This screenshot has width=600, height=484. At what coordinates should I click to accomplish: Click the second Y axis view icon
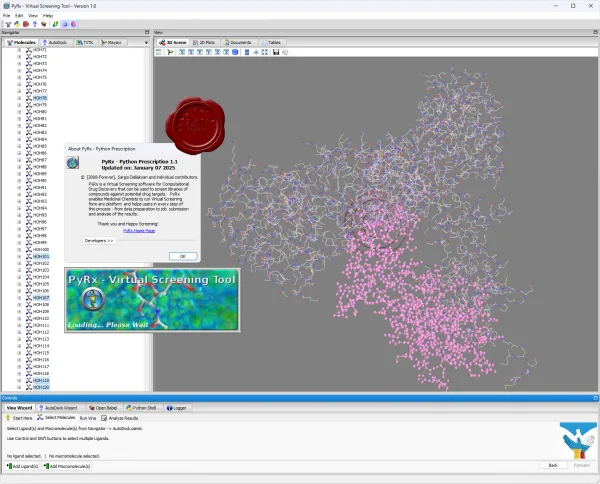point(209,52)
